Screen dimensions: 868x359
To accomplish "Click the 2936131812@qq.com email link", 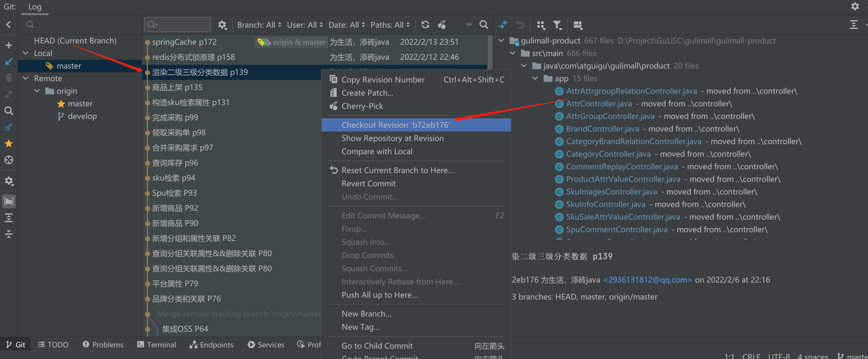I will click(647, 280).
